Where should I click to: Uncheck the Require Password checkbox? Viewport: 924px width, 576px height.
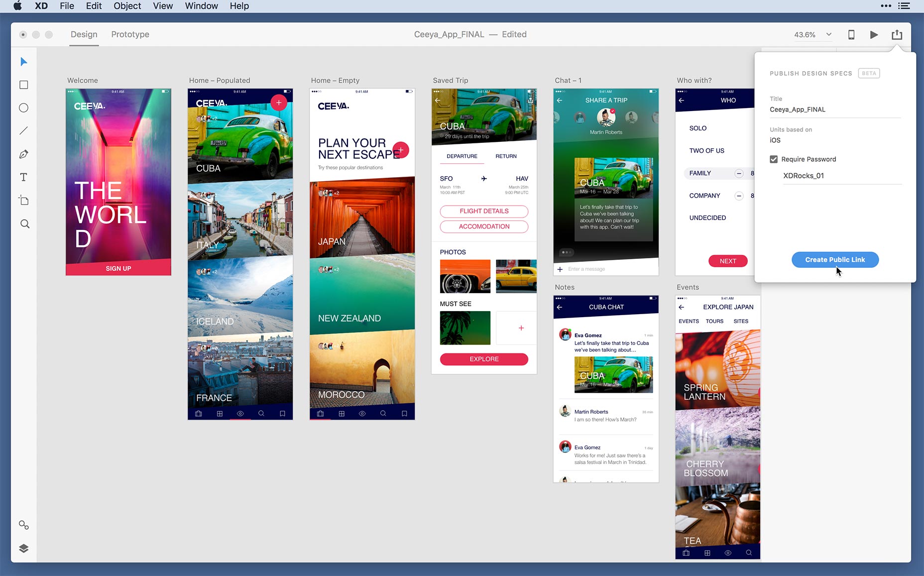click(774, 159)
